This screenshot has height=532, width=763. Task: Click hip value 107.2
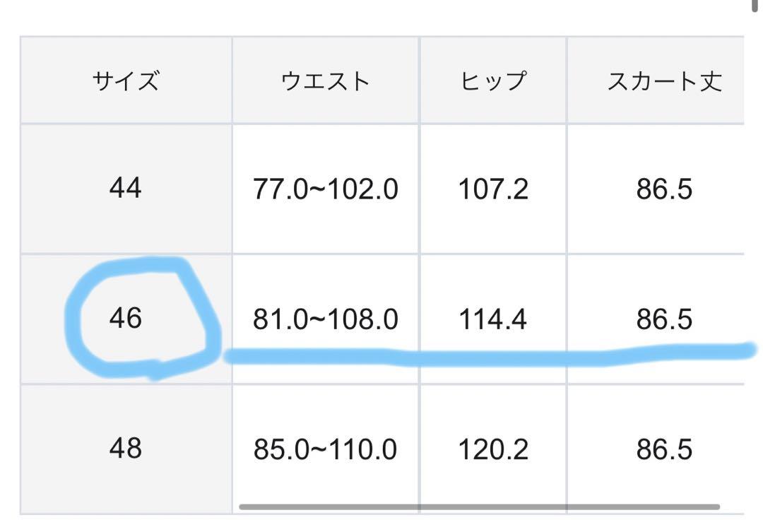[x=493, y=189]
